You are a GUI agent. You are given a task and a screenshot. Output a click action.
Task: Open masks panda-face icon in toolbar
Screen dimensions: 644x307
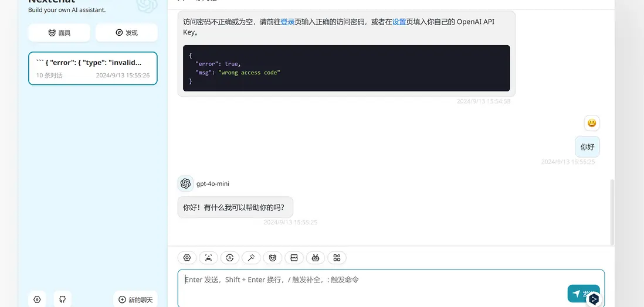273,258
